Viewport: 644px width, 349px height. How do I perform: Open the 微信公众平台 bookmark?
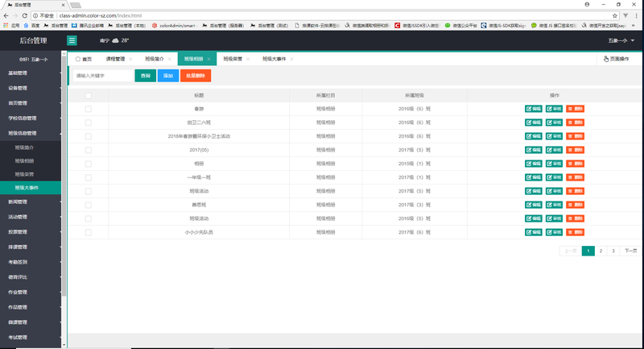click(460, 26)
